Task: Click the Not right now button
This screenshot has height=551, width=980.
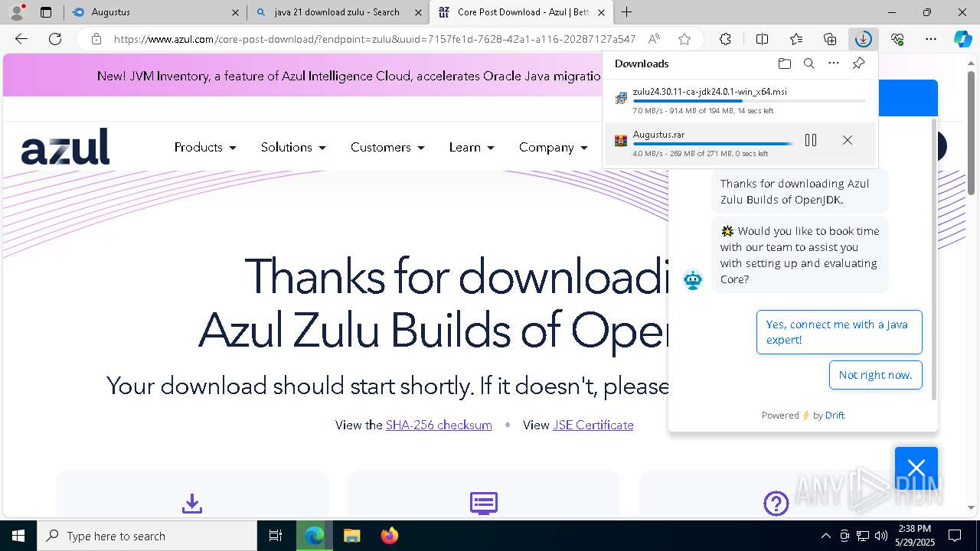Action: [875, 375]
